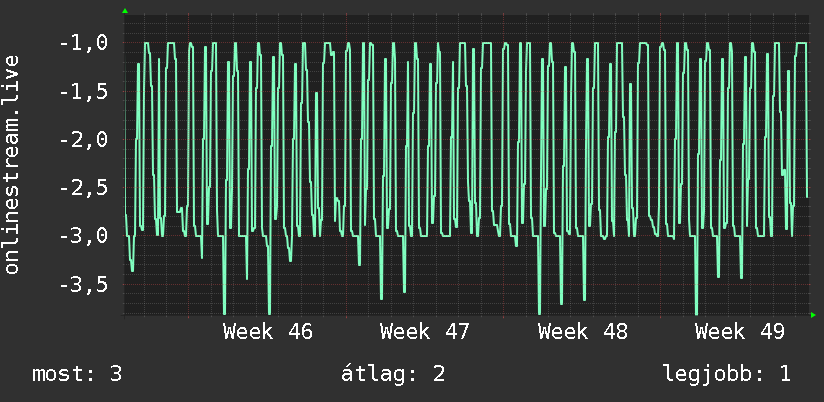Click the '-1,5' y-axis value
The image size is (824, 402).
(84, 91)
